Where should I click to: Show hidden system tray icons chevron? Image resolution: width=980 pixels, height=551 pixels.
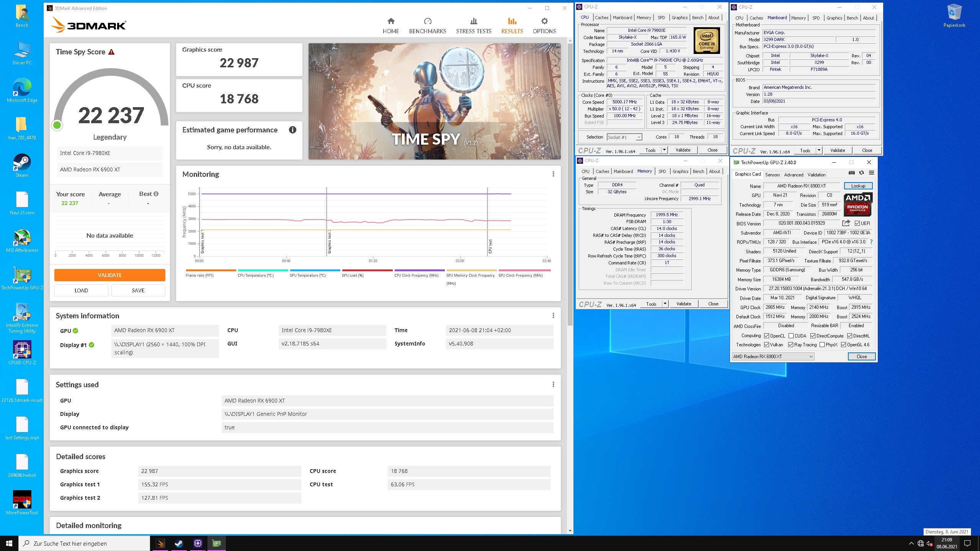click(911, 543)
